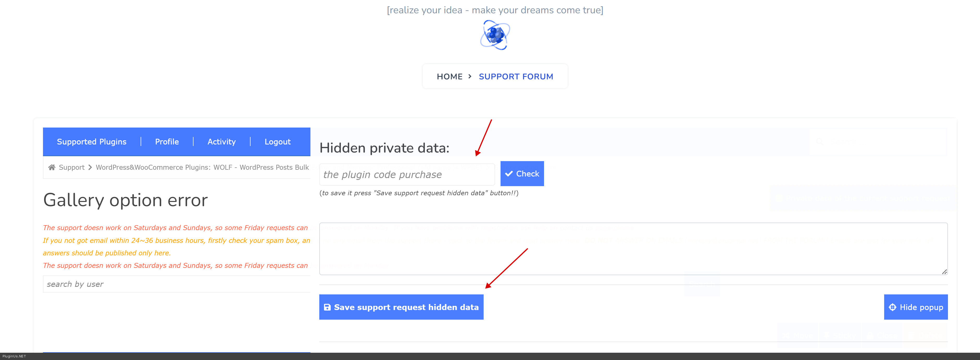This screenshot has height=360, width=980.
Task: Open the SUPPORT FORUM link
Action: [515, 77]
